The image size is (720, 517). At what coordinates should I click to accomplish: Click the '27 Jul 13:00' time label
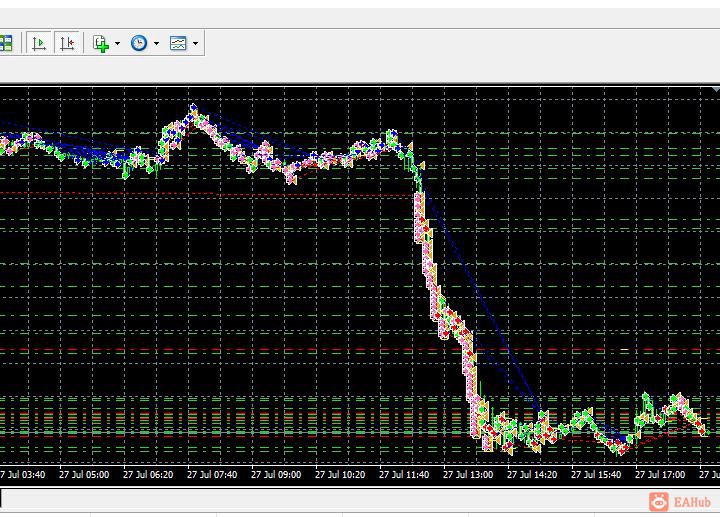(468, 475)
